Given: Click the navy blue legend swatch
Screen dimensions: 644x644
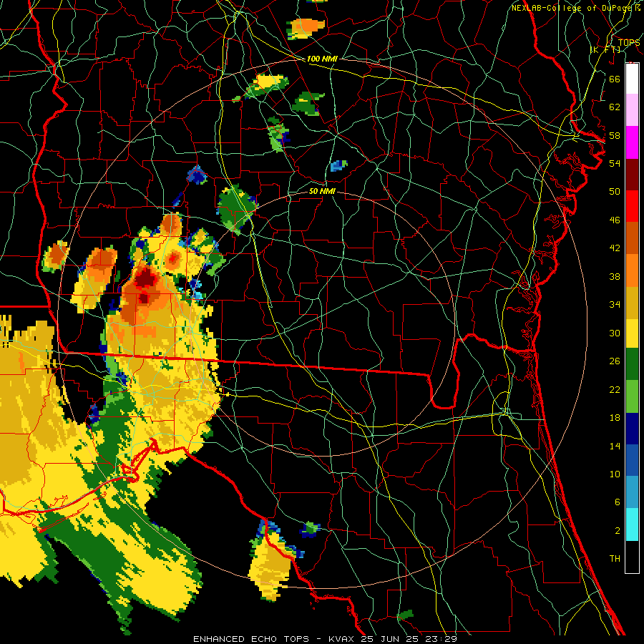Looking at the screenshot, I should click(x=632, y=429).
